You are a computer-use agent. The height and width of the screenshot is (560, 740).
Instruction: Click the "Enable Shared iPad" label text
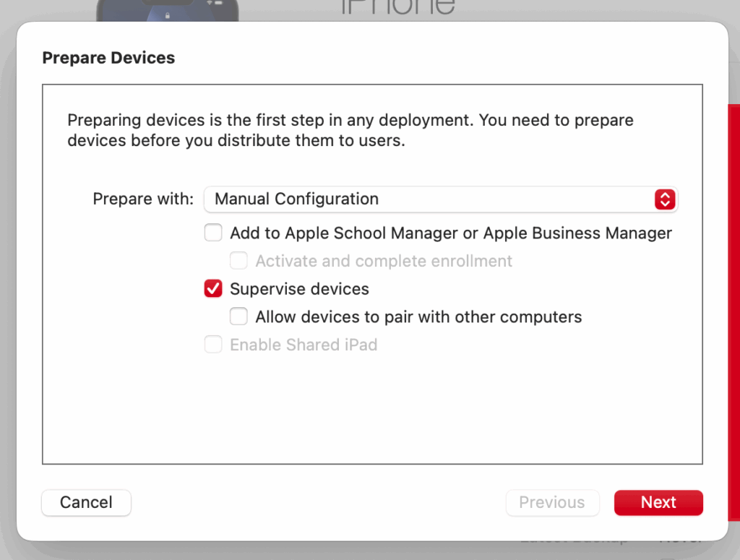coord(304,345)
